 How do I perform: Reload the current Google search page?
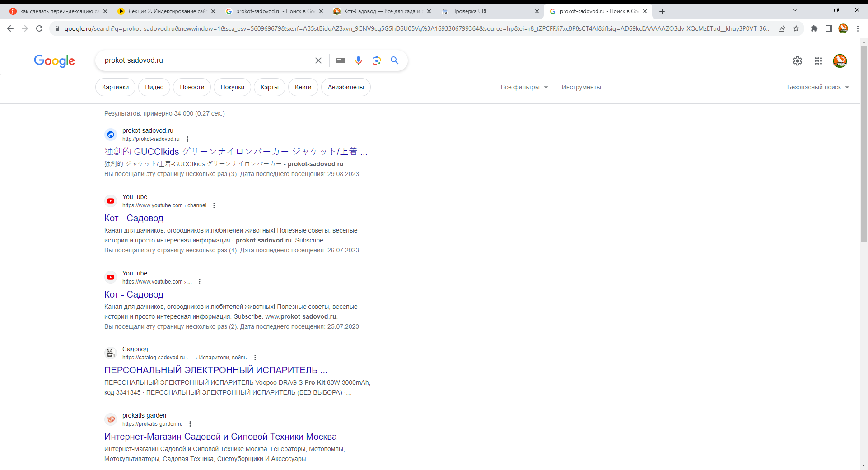pos(39,28)
